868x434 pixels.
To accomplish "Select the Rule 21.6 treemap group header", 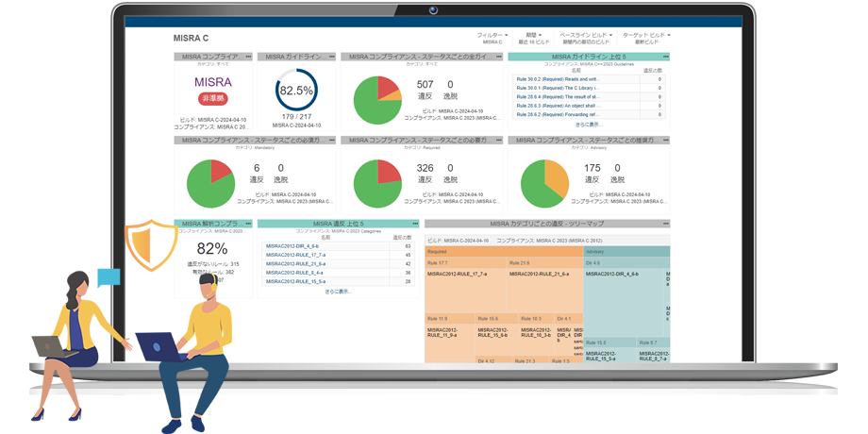I will coord(544,263).
